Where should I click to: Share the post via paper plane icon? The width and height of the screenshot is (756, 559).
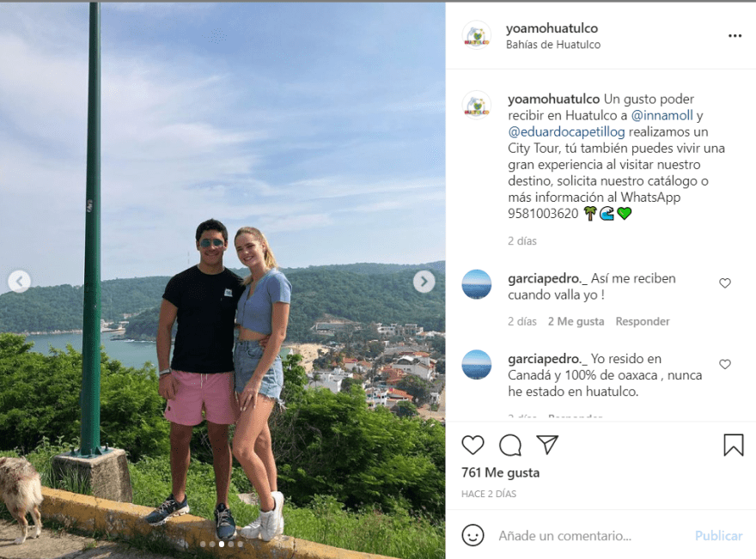tap(547, 445)
